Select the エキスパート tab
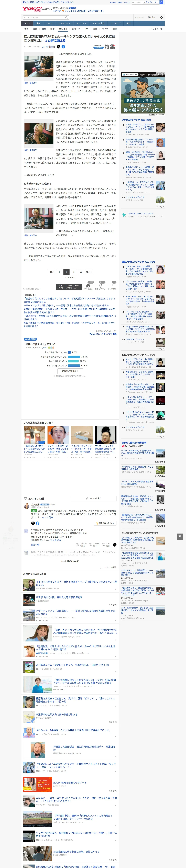The image size is (186, 868). [x=64, y=24]
